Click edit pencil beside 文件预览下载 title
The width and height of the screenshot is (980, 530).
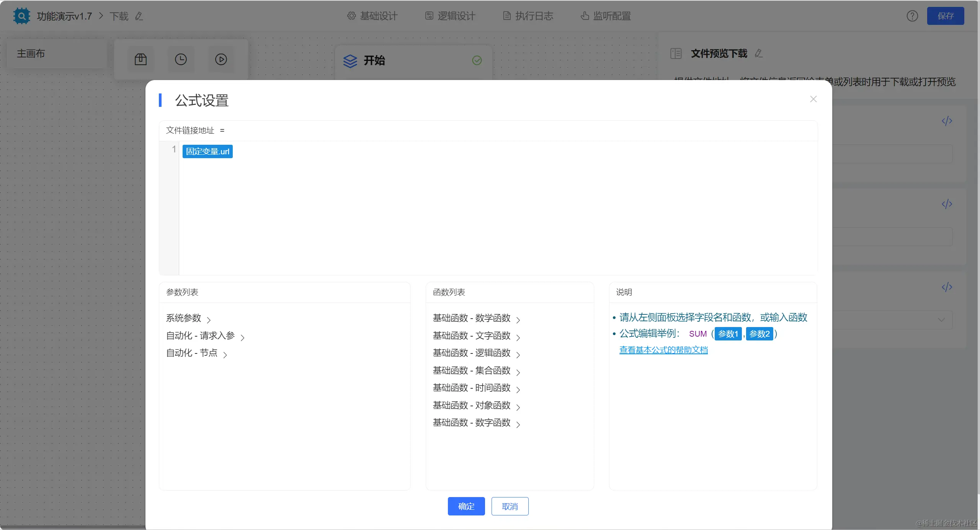point(758,54)
